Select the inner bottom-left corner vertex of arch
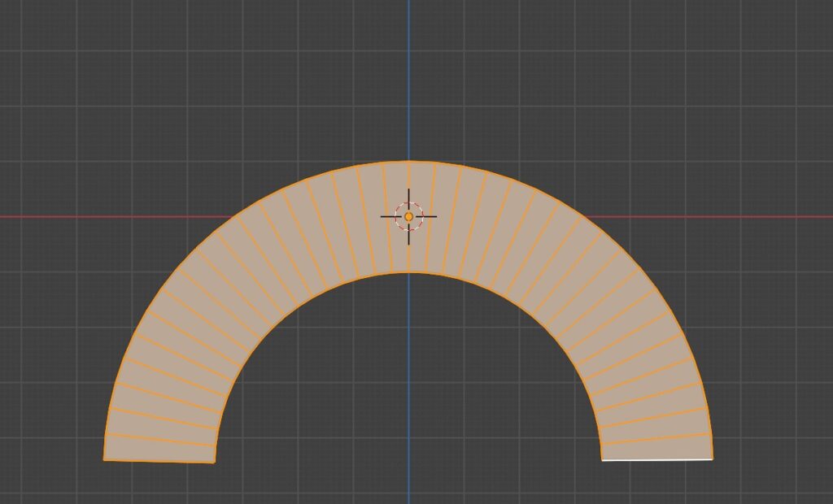 [214, 463]
